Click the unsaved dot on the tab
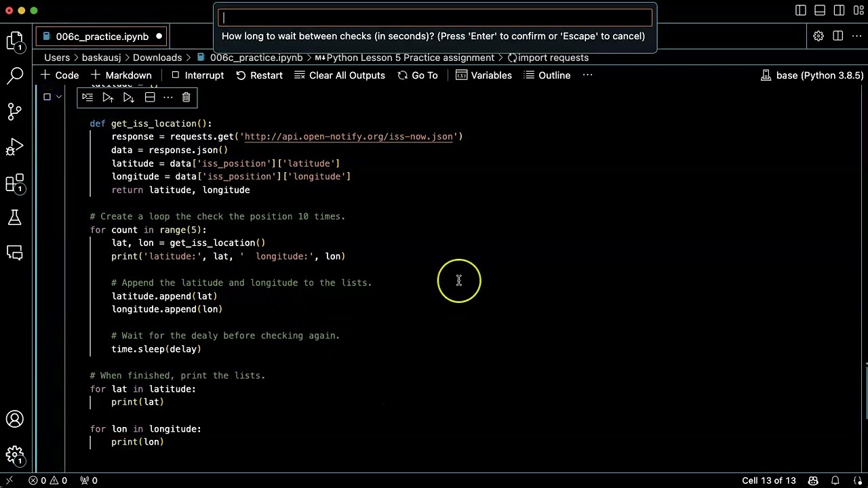The height and width of the screenshot is (488, 868). click(x=159, y=37)
